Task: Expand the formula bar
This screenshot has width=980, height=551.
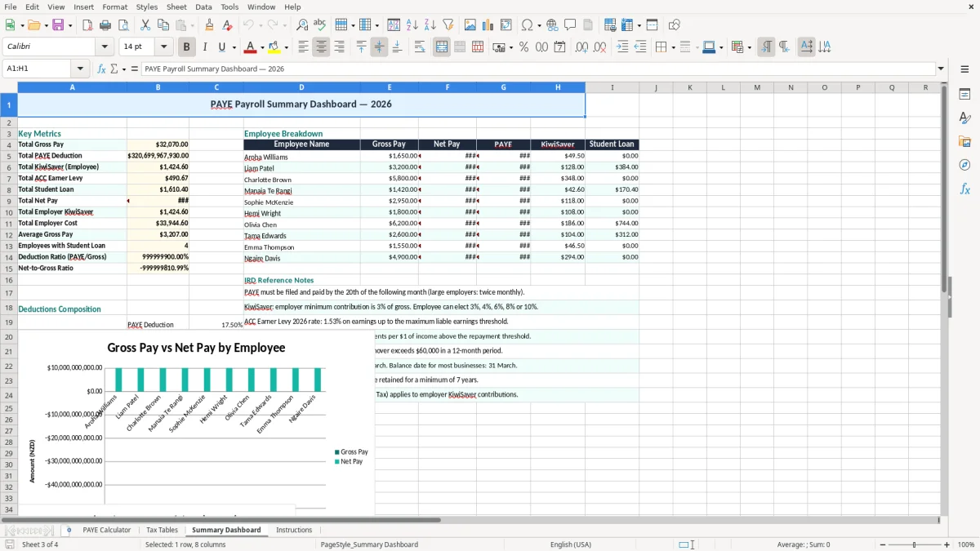Action: click(x=941, y=69)
